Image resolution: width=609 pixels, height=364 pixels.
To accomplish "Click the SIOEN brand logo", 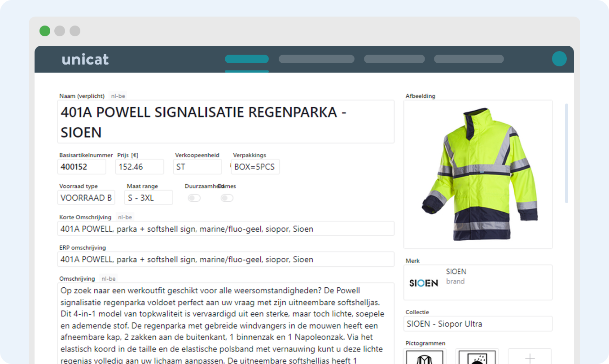I will coord(423,283).
